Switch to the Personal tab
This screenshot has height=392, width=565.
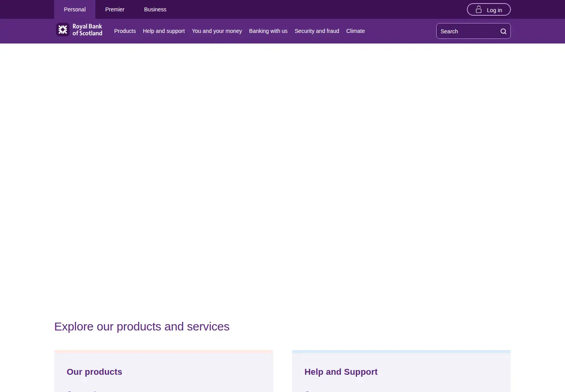pos(75,9)
